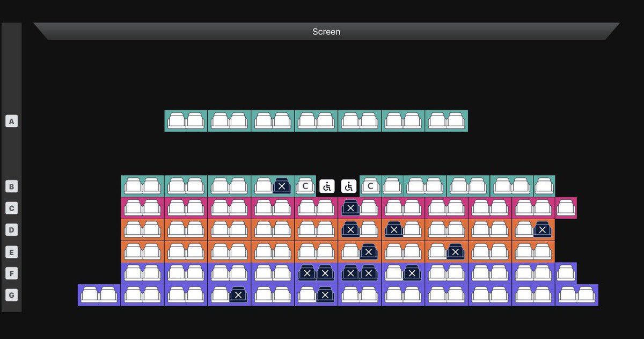Click the fifth unavailable X seat in row F
Viewport: 644px width, 339px height.
(x=412, y=273)
